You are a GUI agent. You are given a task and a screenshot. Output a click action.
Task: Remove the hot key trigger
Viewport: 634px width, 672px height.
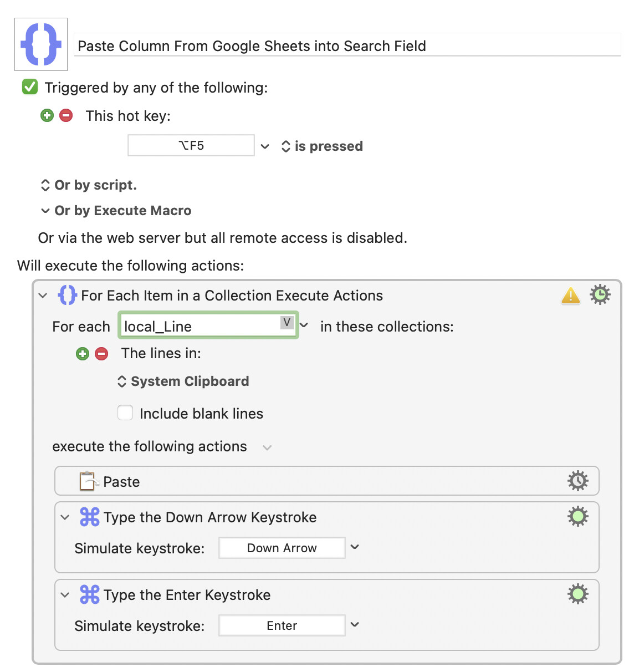pyautogui.click(x=66, y=115)
